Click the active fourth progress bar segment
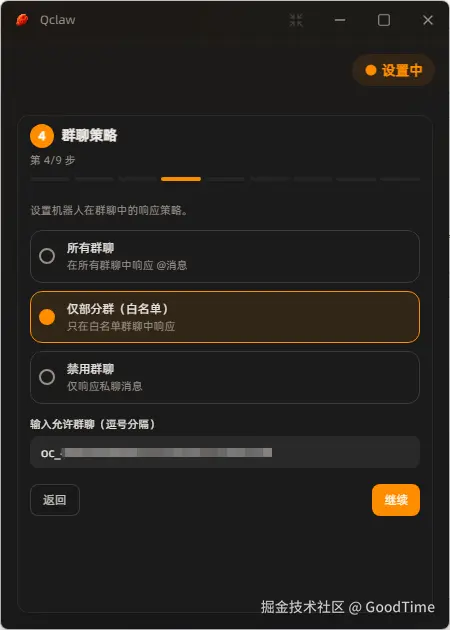 coord(181,179)
